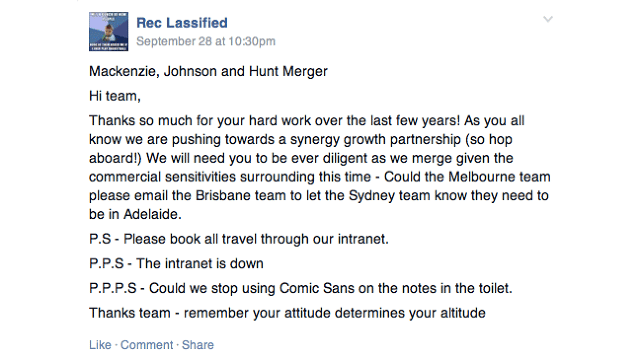The width and height of the screenshot is (640, 361).
Task: Click the Mackenzie, Johnson and Hunt Merger heading
Action: tap(208, 71)
